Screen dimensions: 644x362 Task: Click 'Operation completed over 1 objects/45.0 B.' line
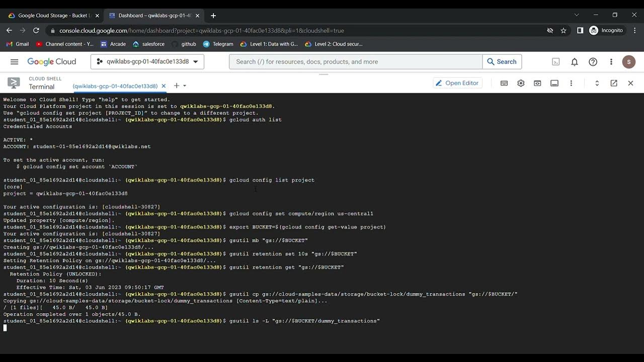pos(72,314)
